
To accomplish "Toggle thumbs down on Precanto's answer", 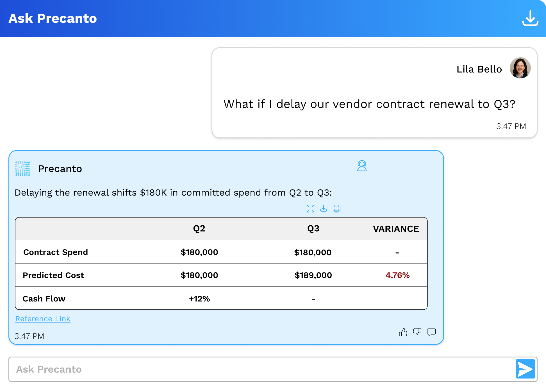I will [417, 332].
